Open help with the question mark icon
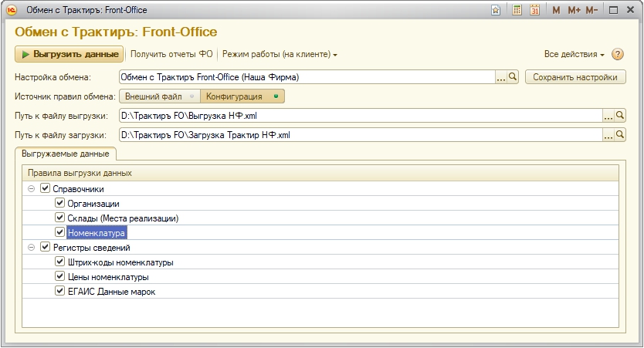The width and height of the screenshot is (644, 348). (618, 55)
